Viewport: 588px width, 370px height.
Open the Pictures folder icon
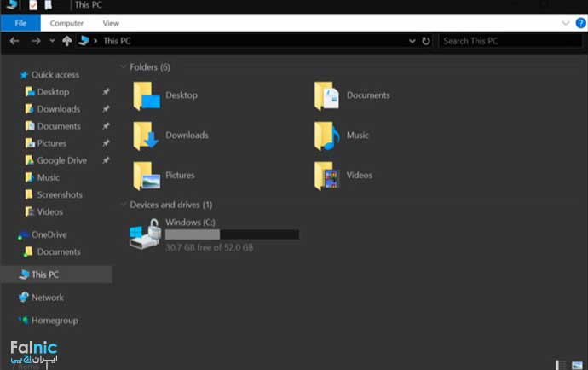click(147, 176)
